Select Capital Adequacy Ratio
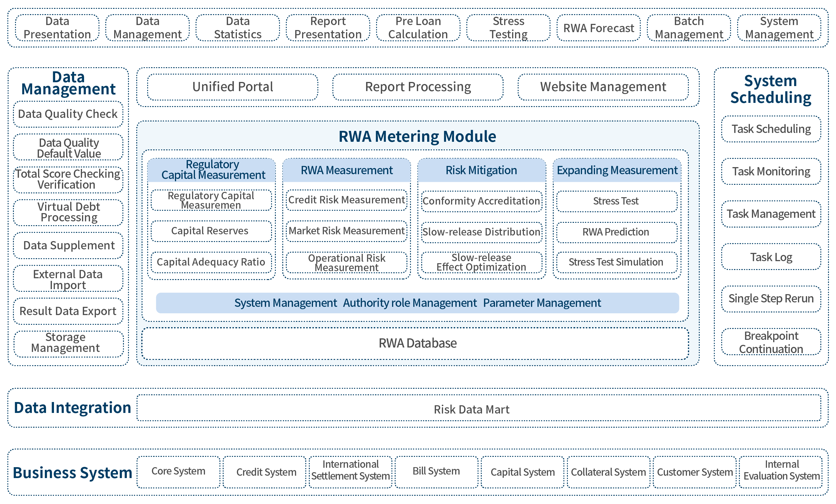Image resolution: width=836 pixels, height=504 pixels. coord(212,262)
